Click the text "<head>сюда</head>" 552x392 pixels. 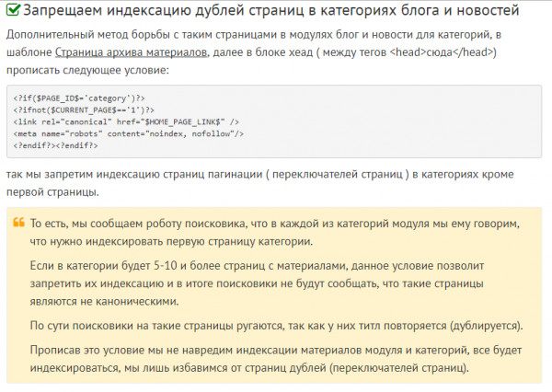(443, 52)
